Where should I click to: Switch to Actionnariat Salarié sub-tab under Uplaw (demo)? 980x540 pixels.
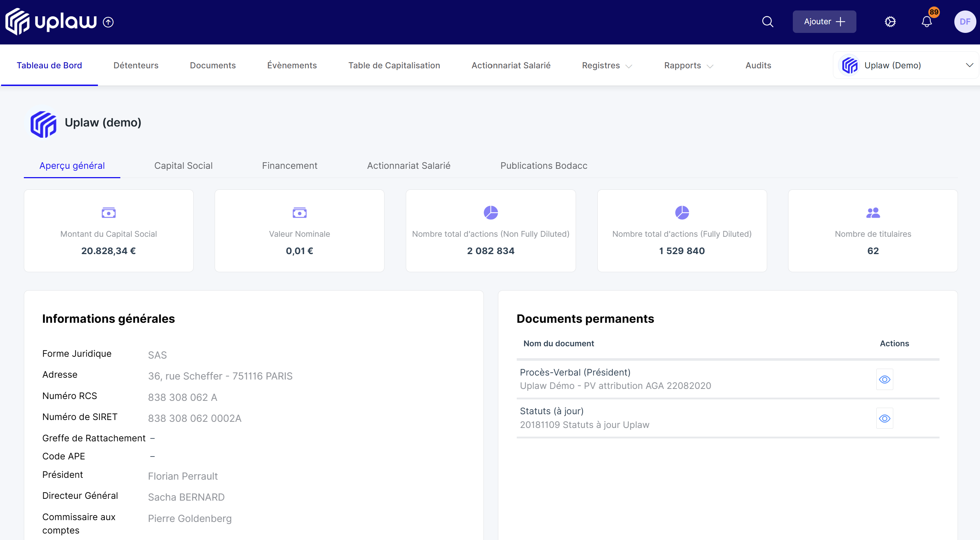click(409, 166)
